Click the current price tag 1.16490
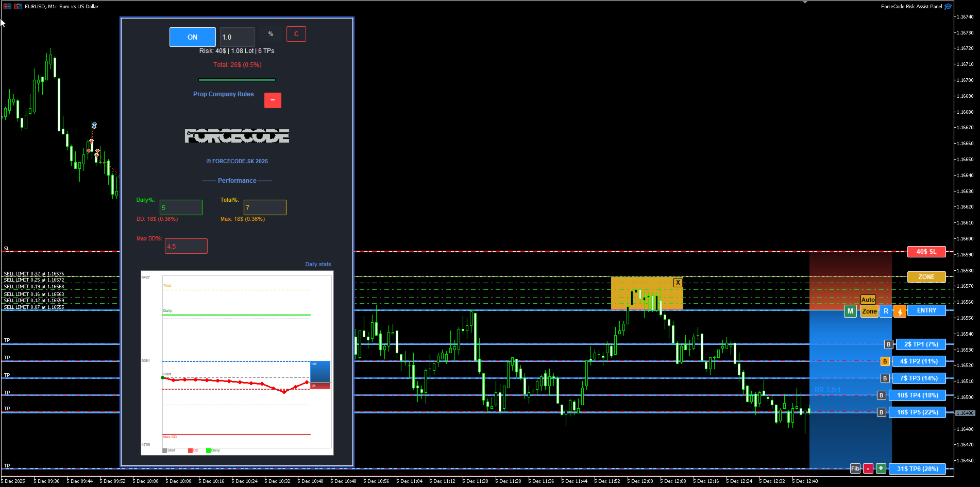This screenshot has width=980, height=487. (x=965, y=413)
